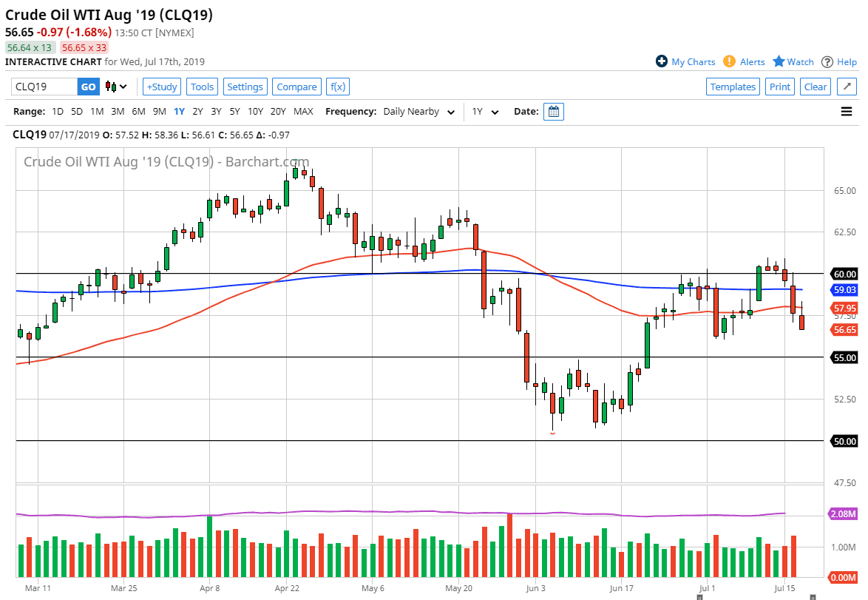Click the Compare button
Screen dimensions: 868x600
(x=296, y=87)
